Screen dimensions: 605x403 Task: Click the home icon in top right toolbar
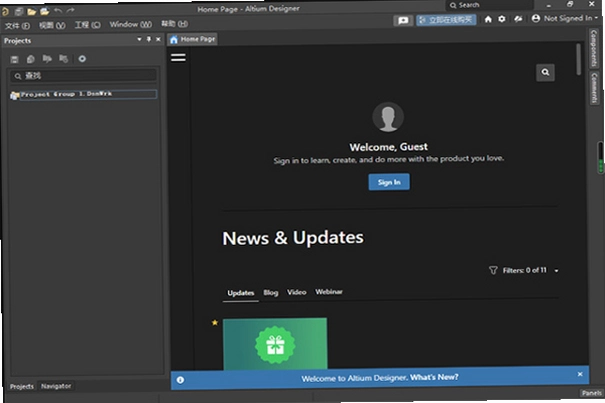[488, 19]
